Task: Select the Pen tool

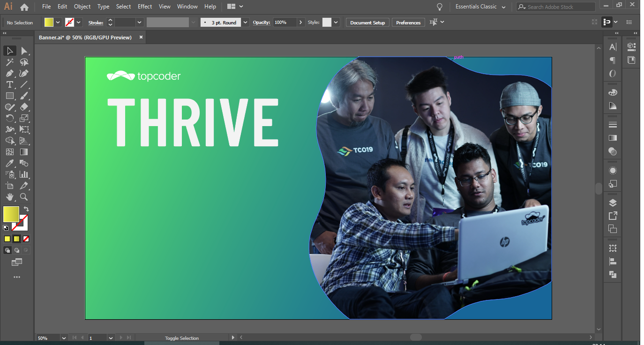Action: click(x=9, y=73)
